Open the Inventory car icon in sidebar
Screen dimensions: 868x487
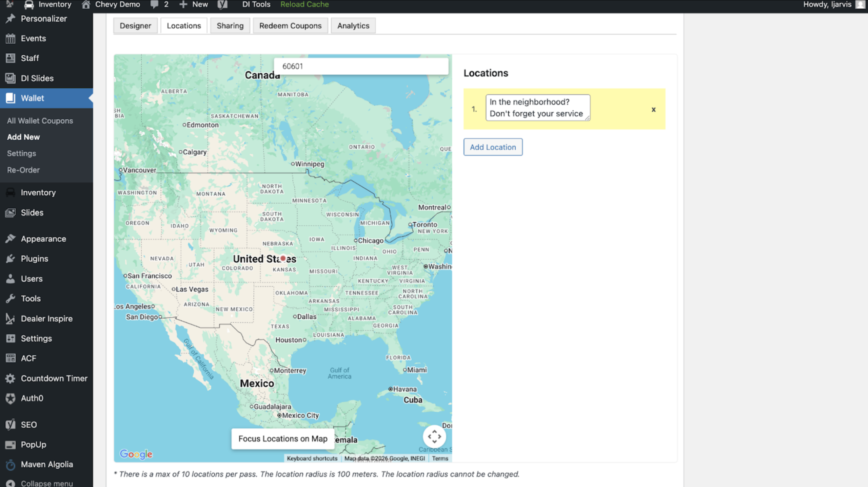click(11, 192)
